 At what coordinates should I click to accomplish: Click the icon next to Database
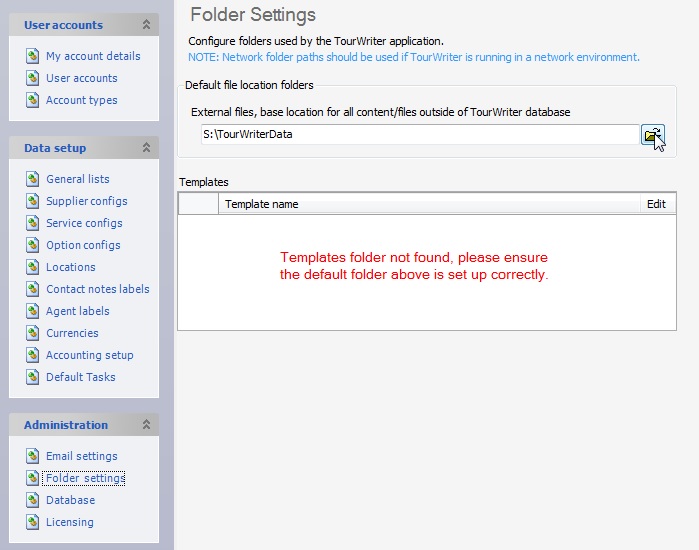tap(33, 500)
